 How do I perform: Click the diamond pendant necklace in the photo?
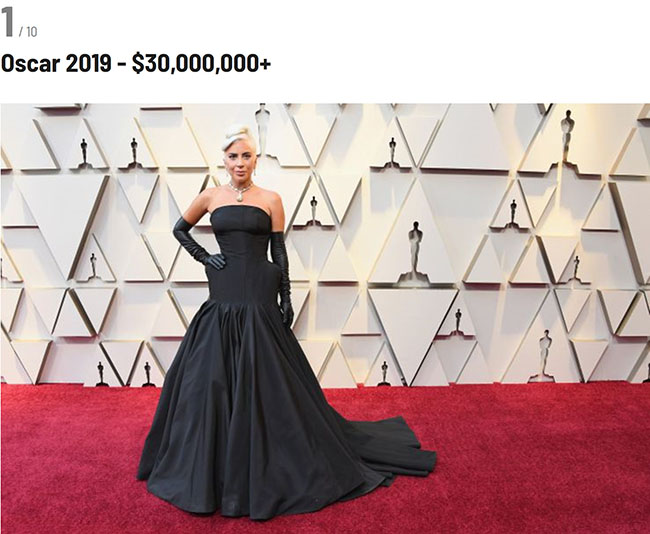coord(240,191)
